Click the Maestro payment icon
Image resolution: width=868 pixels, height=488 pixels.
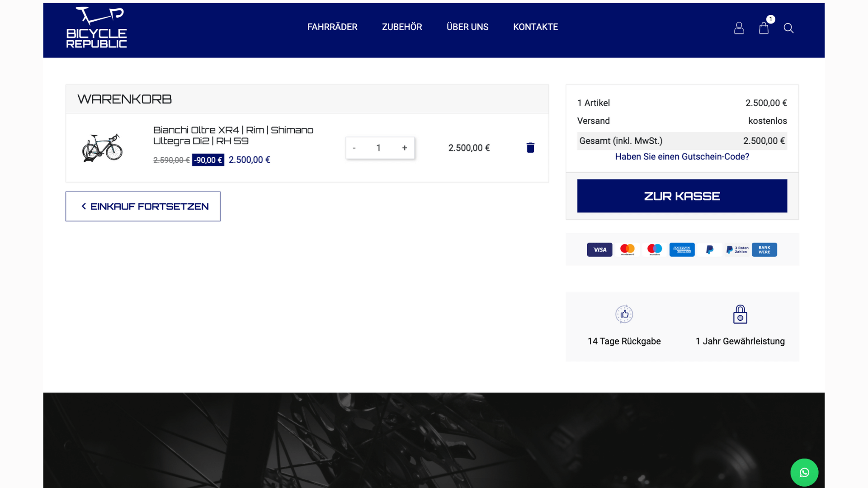click(x=655, y=249)
